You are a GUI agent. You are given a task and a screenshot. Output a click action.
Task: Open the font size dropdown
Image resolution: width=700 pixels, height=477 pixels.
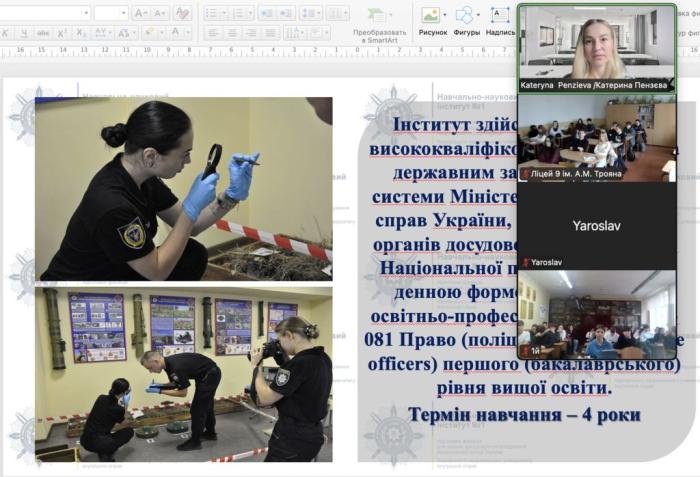(x=123, y=13)
